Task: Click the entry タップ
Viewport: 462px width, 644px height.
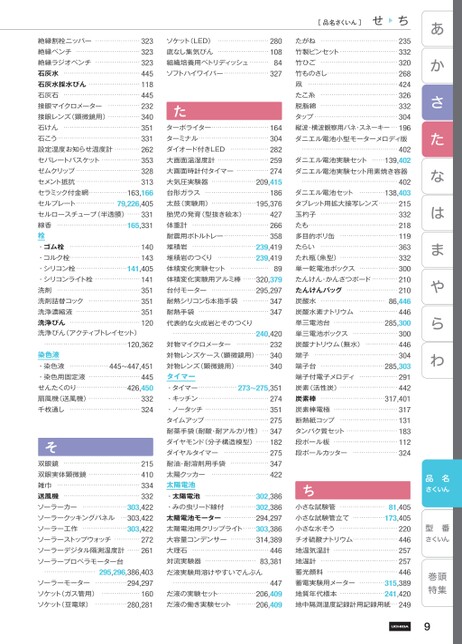Action: [304, 117]
